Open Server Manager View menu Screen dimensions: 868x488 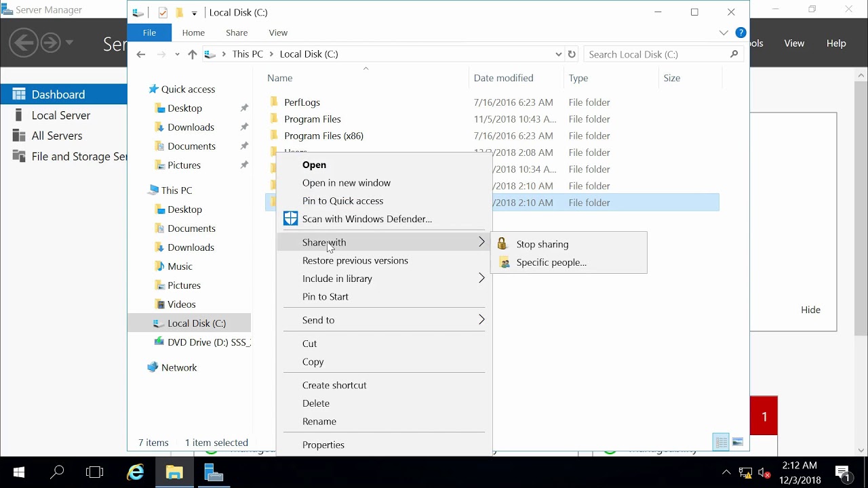(x=794, y=43)
